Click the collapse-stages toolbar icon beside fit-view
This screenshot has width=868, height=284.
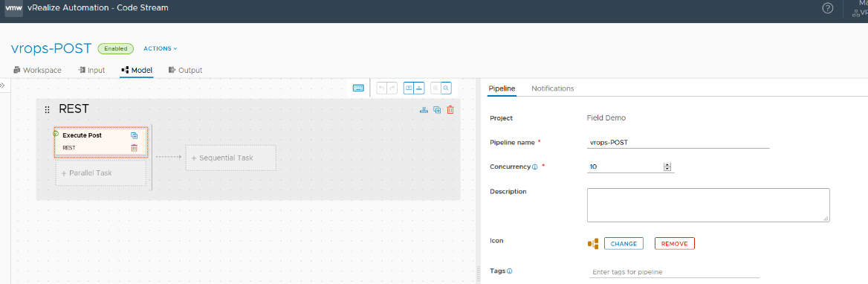(x=419, y=88)
